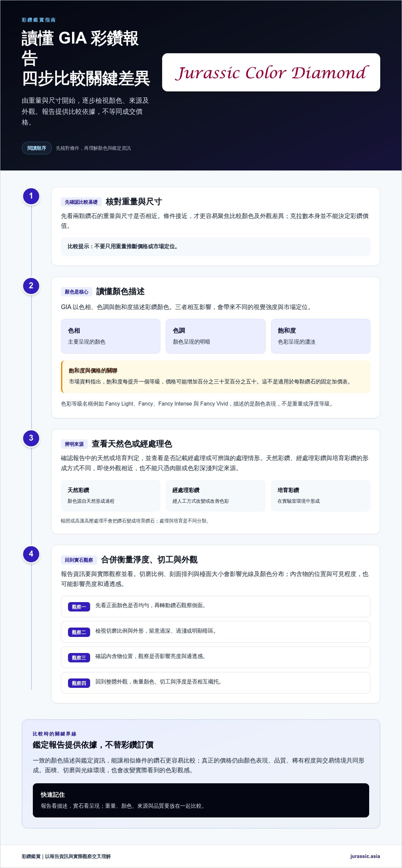The width and height of the screenshot is (402, 868).
Task: Click the 輻照或高溫高壓處理 footnote
Action: (x=136, y=521)
